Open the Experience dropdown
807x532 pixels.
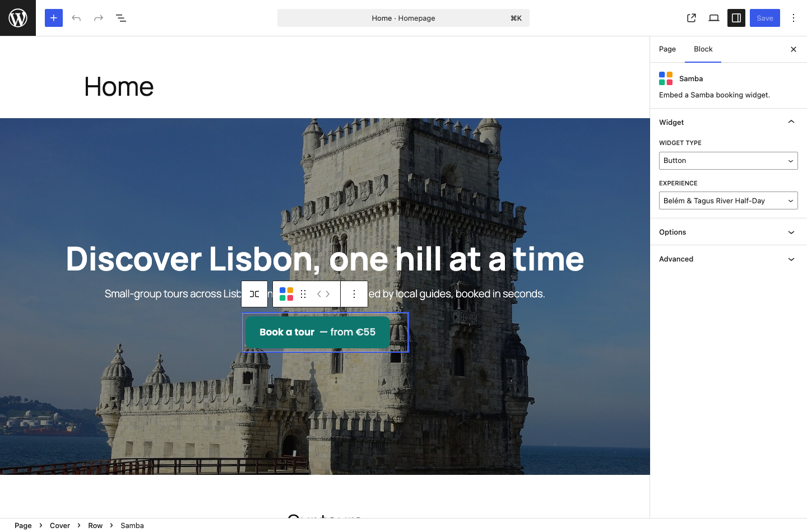[x=729, y=200]
